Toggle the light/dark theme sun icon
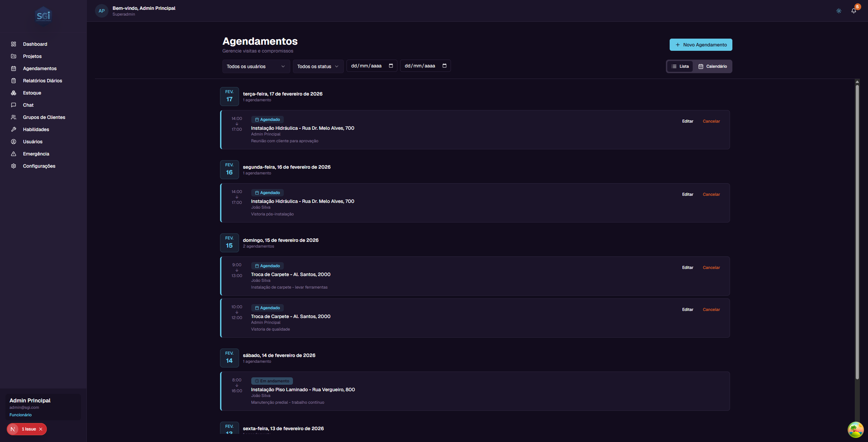The width and height of the screenshot is (868, 442). point(839,11)
